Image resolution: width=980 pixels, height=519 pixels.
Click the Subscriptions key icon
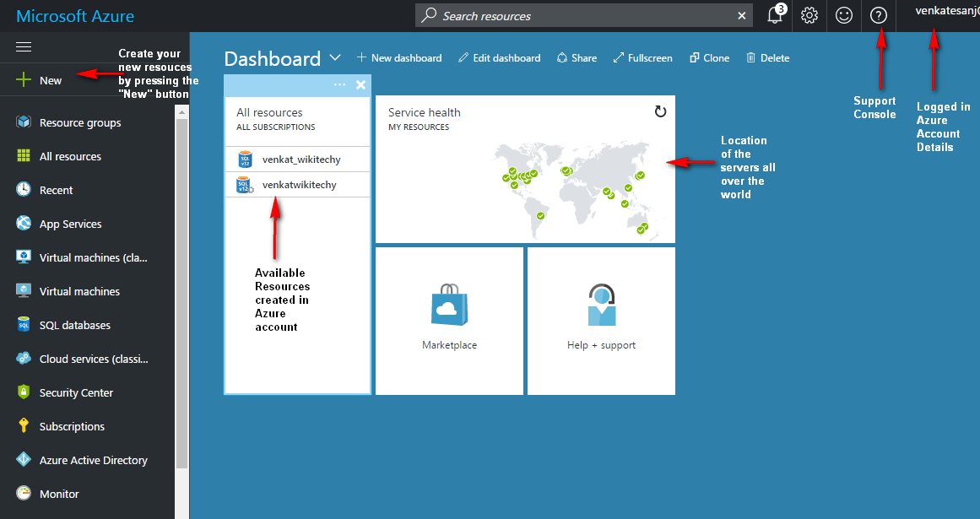24,425
